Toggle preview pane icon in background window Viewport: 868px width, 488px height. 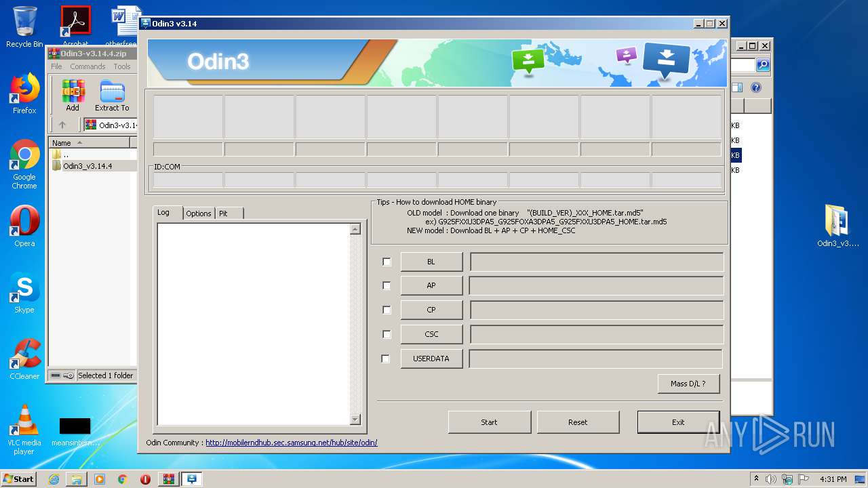(x=737, y=87)
